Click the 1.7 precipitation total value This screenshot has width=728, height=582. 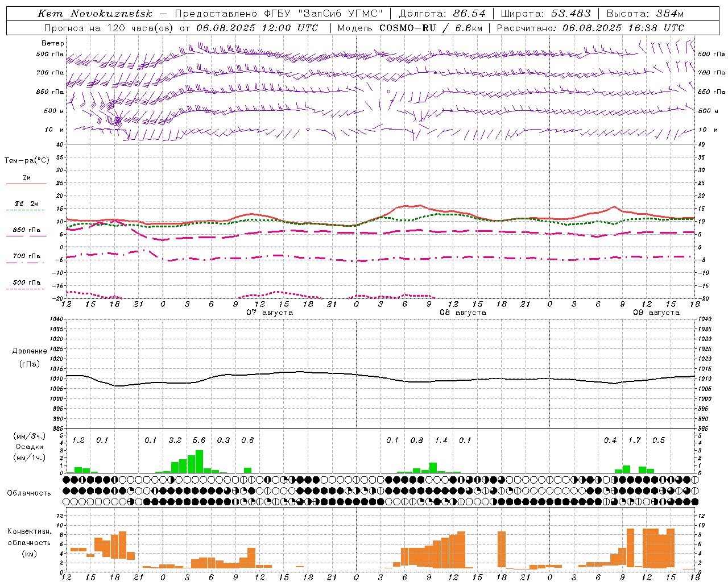click(x=634, y=440)
